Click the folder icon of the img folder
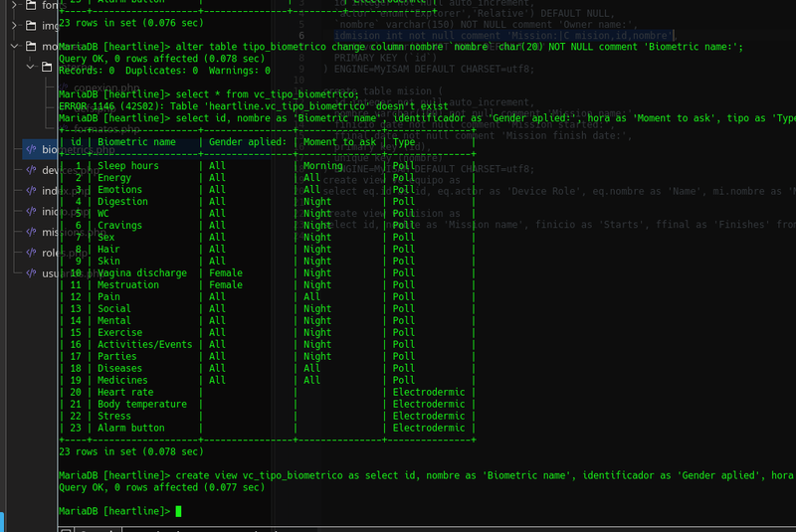 tap(31, 26)
